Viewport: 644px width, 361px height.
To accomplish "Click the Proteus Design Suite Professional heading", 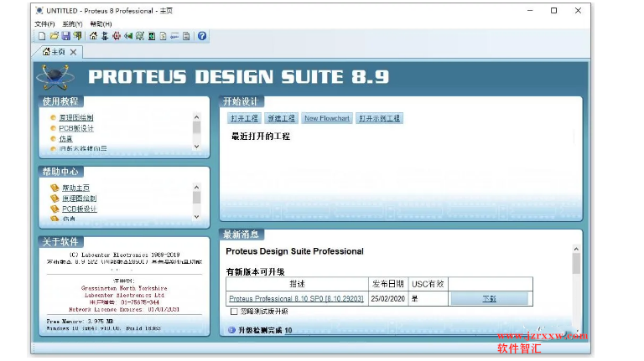I will click(294, 251).
